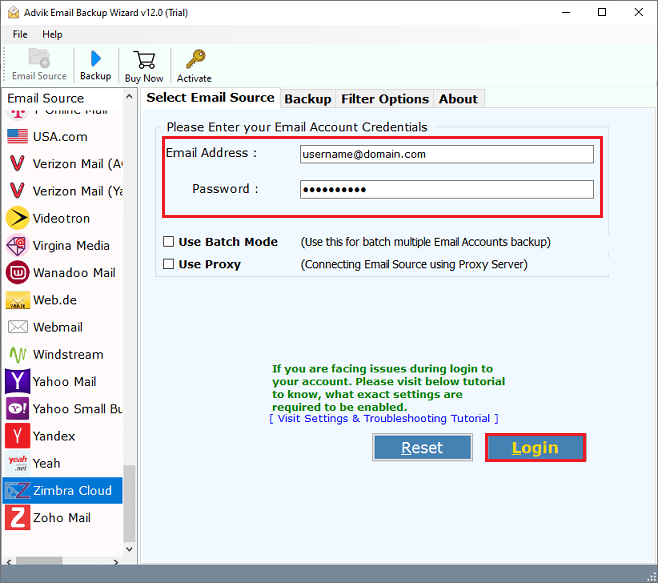Open the About tab
The width and height of the screenshot is (658, 583).
coord(458,99)
